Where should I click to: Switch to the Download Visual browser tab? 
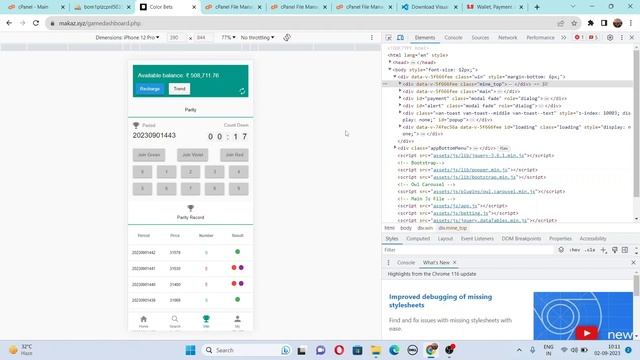[429, 7]
